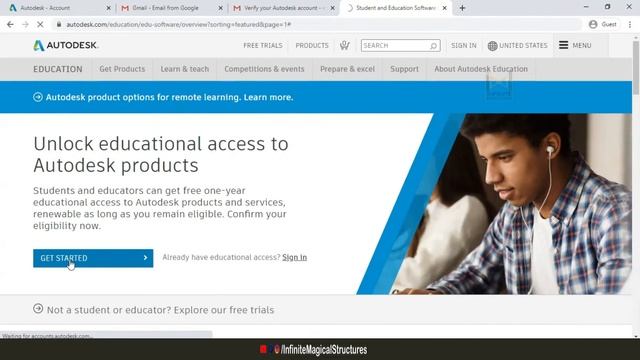Open hamburger MENU icon
This screenshot has height=360, width=640.
point(563,45)
